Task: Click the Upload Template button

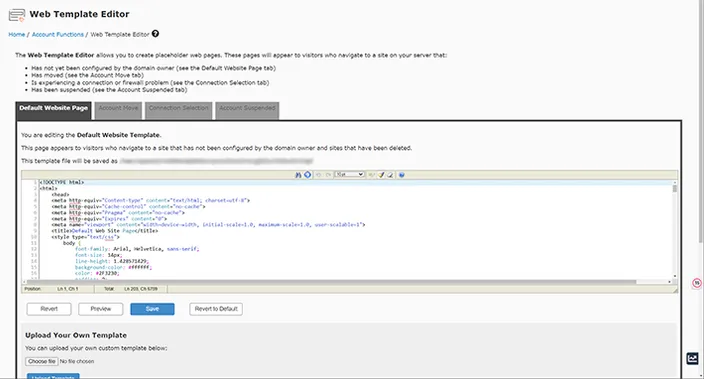Action: coord(53,376)
